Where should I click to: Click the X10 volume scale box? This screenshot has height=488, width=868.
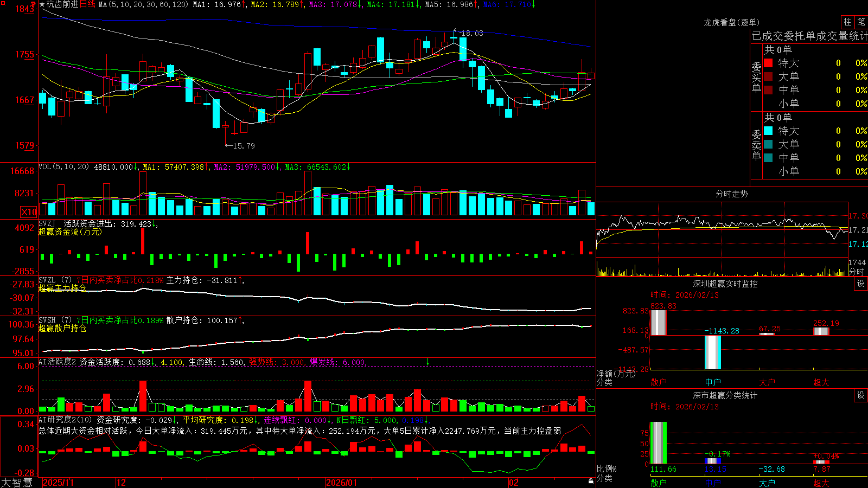[29, 212]
